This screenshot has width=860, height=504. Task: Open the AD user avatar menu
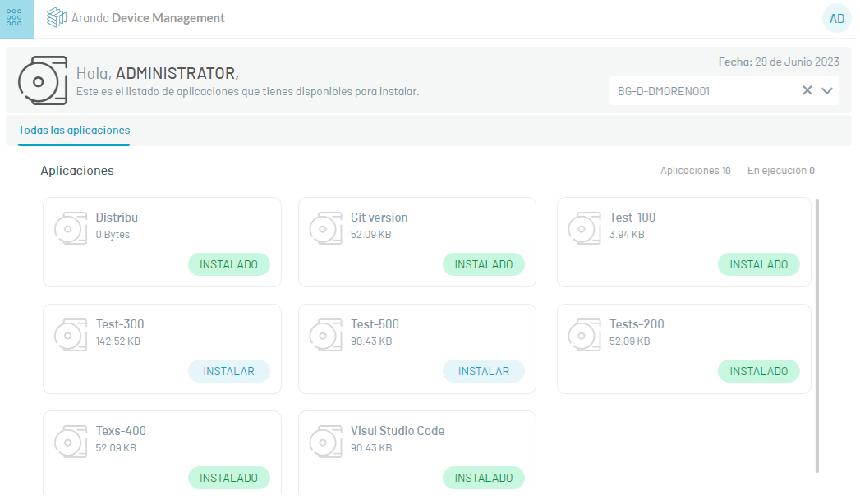coord(836,18)
